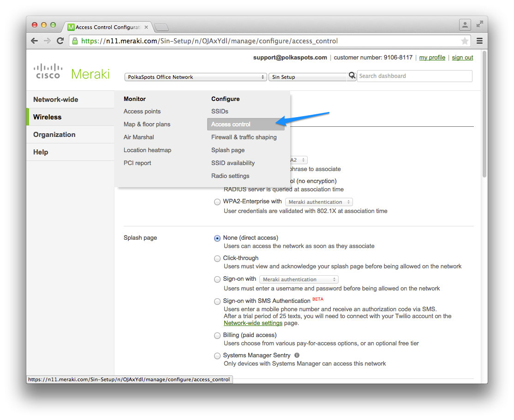The width and height of the screenshot is (514, 420).
Task: Choose Billing (paid access) option
Action: pyautogui.click(x=217, y=336)
